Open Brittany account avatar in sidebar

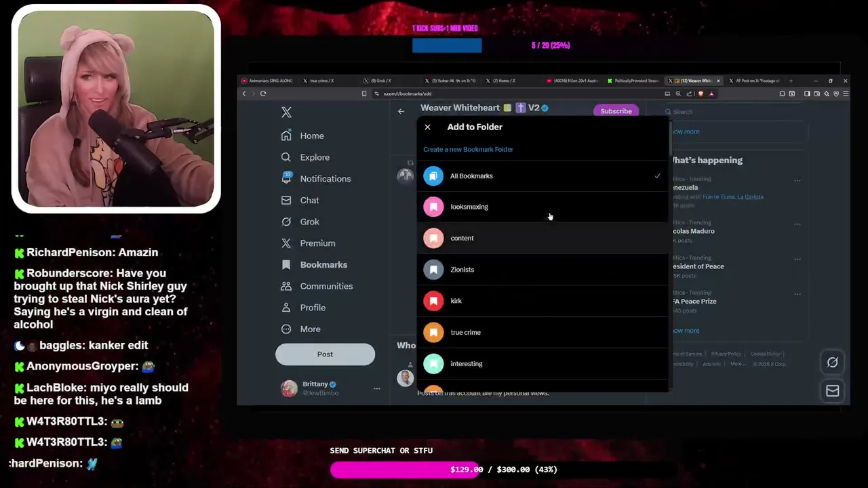289,388
